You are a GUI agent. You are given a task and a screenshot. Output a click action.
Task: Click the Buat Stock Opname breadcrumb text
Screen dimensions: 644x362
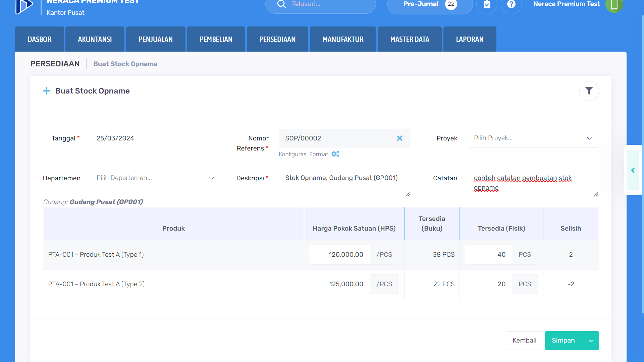click(x=125, y=64)
